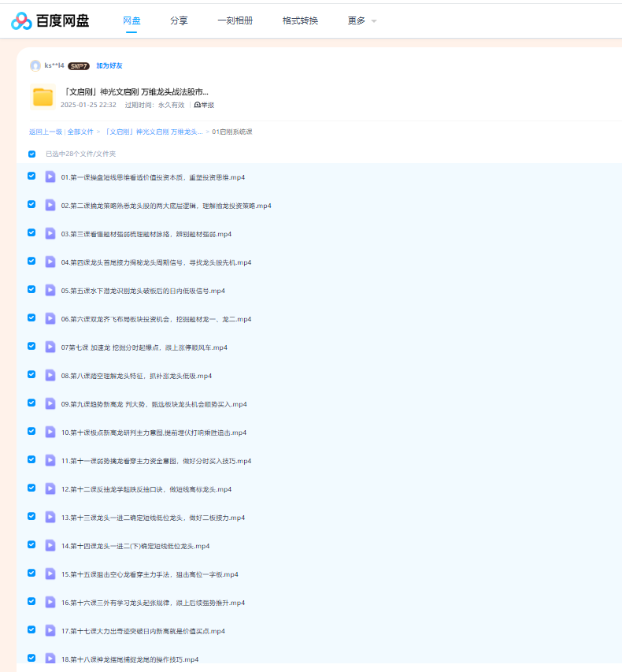Screen dimensions: 622x672
Task: Click video icon for file 13.第十三课
Action: click(x=50, y=517)
